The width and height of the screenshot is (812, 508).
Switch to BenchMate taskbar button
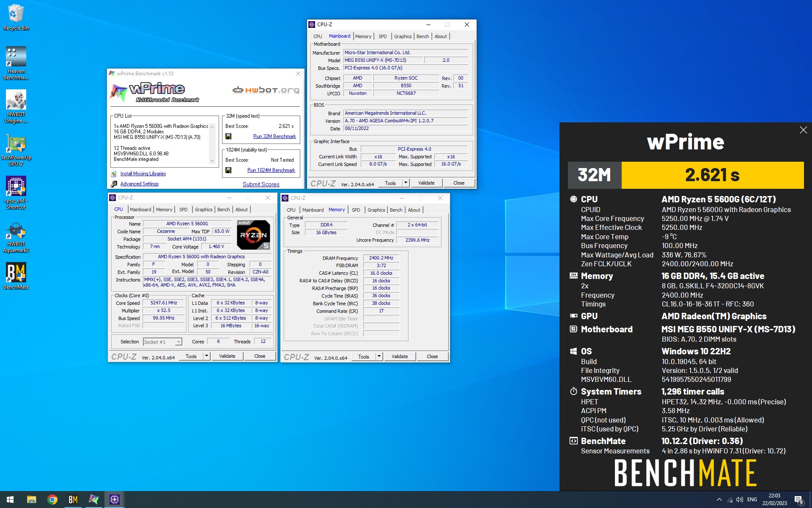point(73,500)
